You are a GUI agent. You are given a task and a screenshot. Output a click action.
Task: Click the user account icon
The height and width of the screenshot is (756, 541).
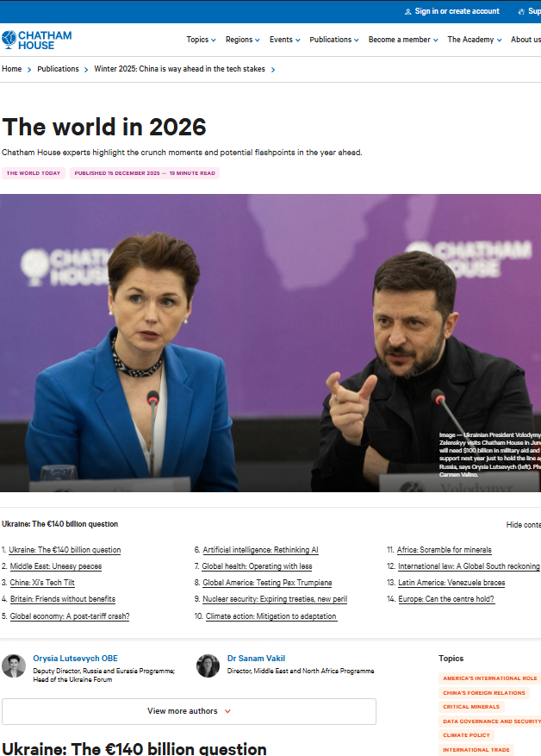[407, 11]
